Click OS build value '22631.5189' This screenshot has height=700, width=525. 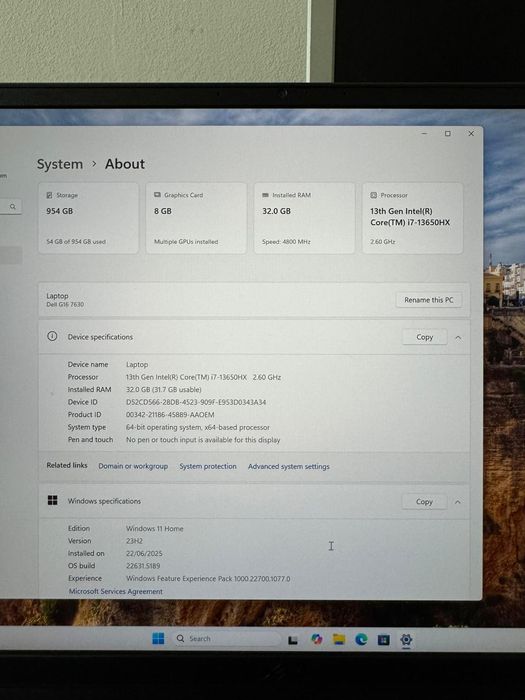coord(143,566)
